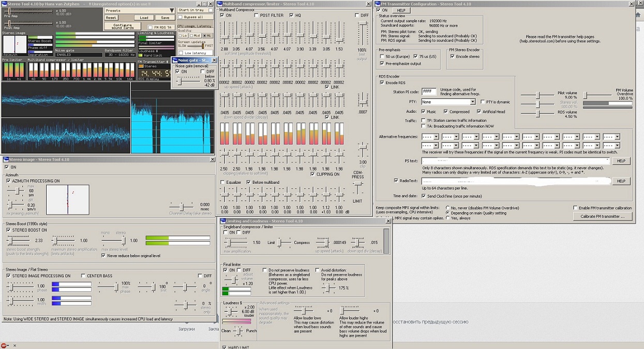
Task: Enable TP station carries traffic information
Action: (424, 121)
